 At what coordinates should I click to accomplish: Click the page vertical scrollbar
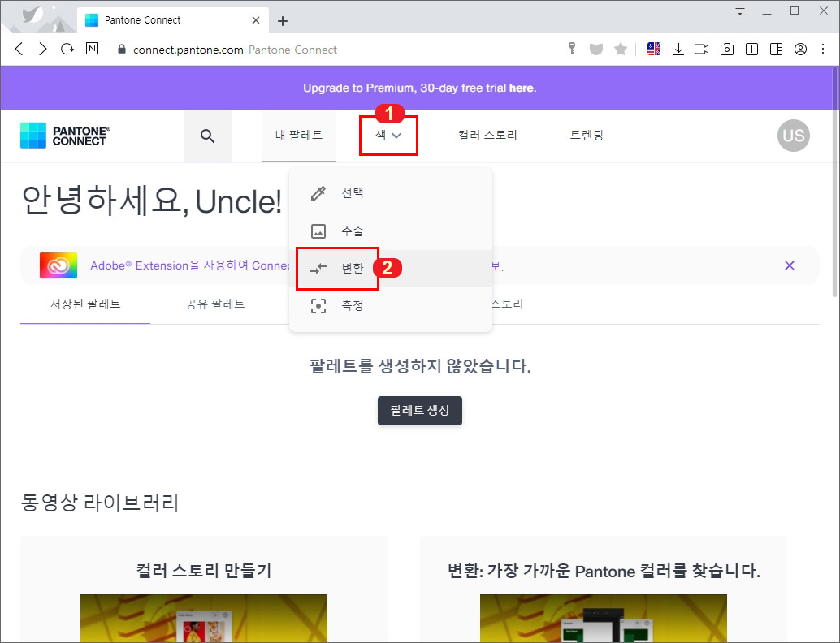tap(834, 182)
